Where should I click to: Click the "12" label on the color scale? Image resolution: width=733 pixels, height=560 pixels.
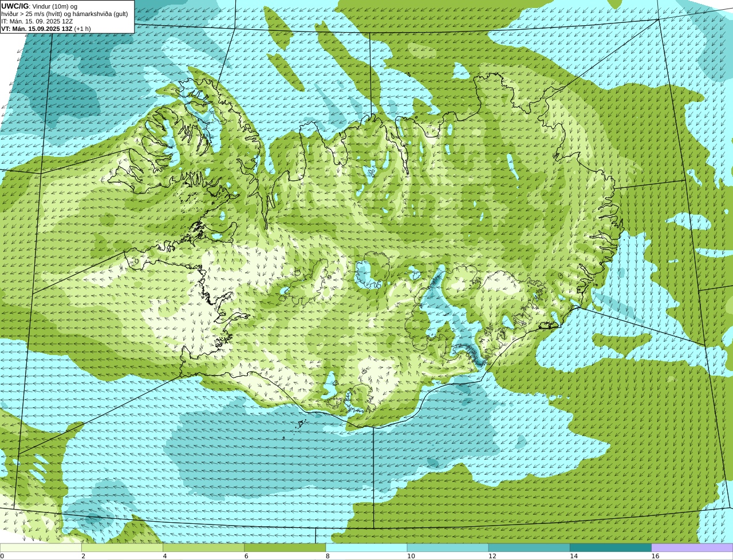492,556
